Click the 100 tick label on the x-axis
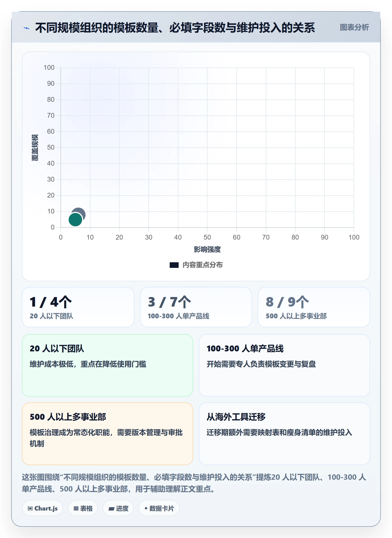This screenshot has width=392, height=538. [354, 237]
